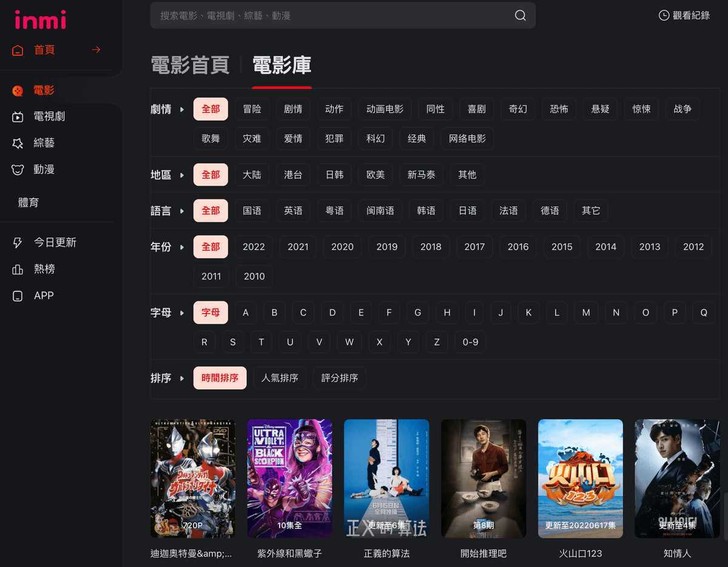
Task: Open the 知情人 poster
Action: click(x=677, y=478)
